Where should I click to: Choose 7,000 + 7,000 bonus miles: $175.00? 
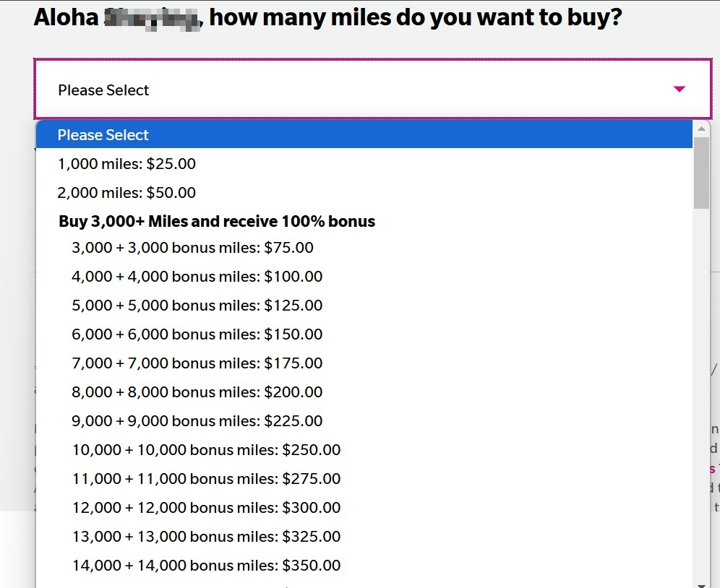click(197, 363)
